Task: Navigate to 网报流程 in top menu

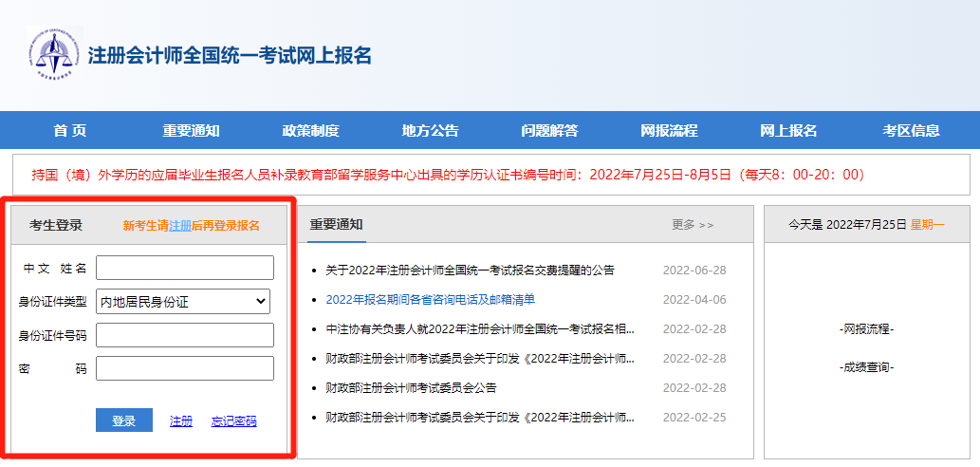Action: click(669, 131)
